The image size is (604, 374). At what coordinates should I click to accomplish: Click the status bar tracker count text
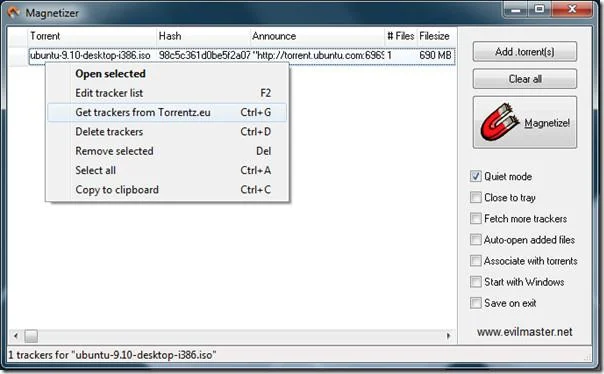[112, 355]
